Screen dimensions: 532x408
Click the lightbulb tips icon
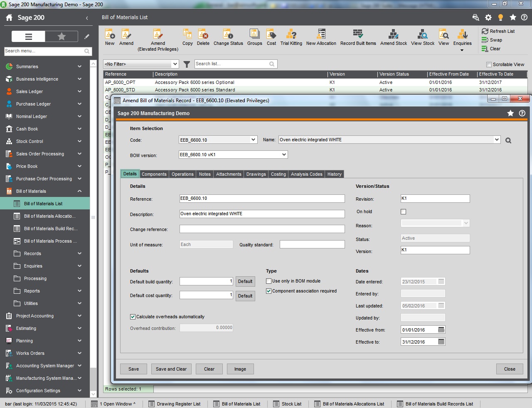click(x=500, y=17)
